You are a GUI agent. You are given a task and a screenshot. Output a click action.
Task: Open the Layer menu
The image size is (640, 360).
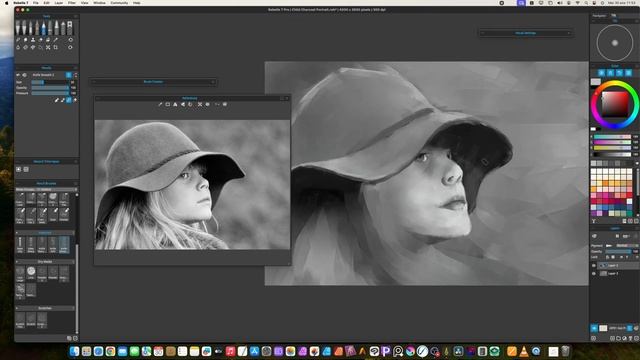59,2
